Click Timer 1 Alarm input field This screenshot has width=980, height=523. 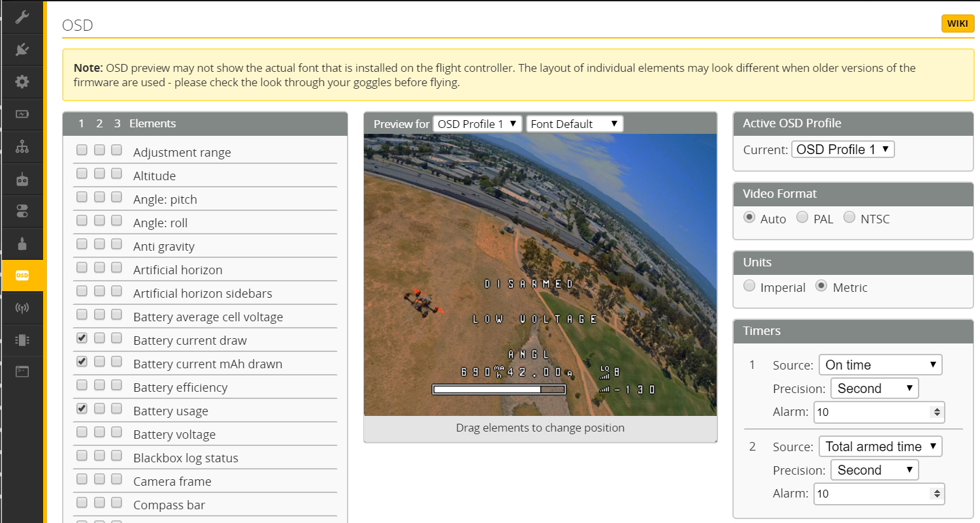pos(872,412)
